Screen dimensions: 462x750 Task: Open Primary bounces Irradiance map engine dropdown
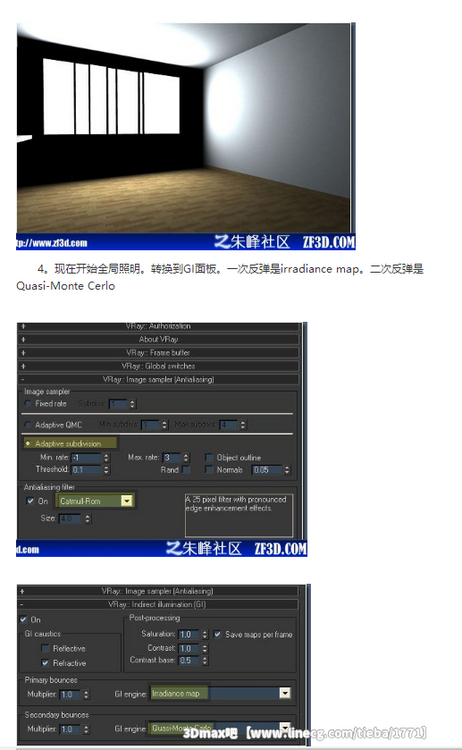click(x=285, y=693)
